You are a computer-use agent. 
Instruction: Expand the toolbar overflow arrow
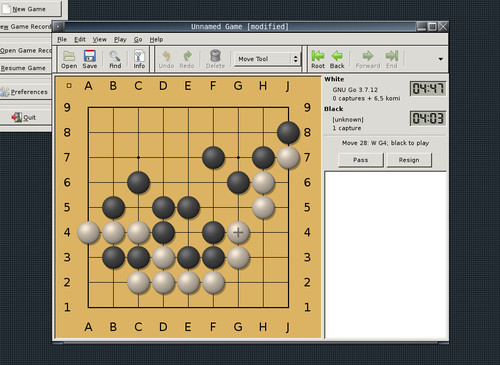[x=441, y=59]
